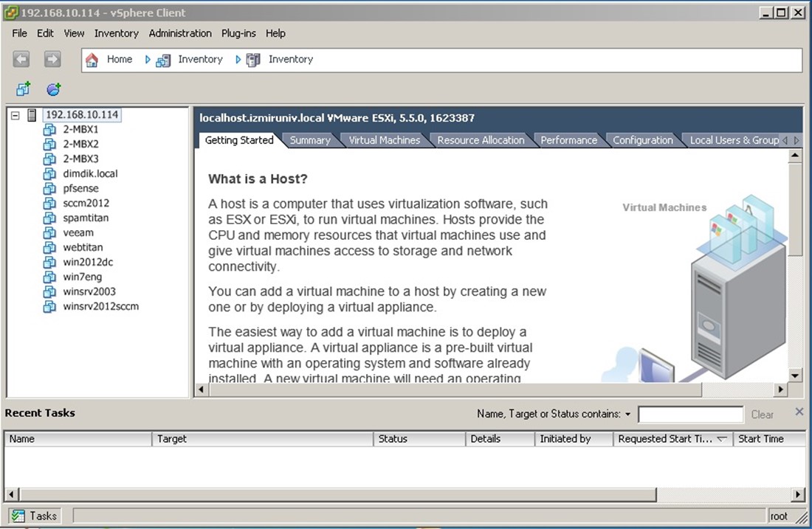812x529 pixels.
Task: Click the Status column header
Action: [x=419, y=439]
